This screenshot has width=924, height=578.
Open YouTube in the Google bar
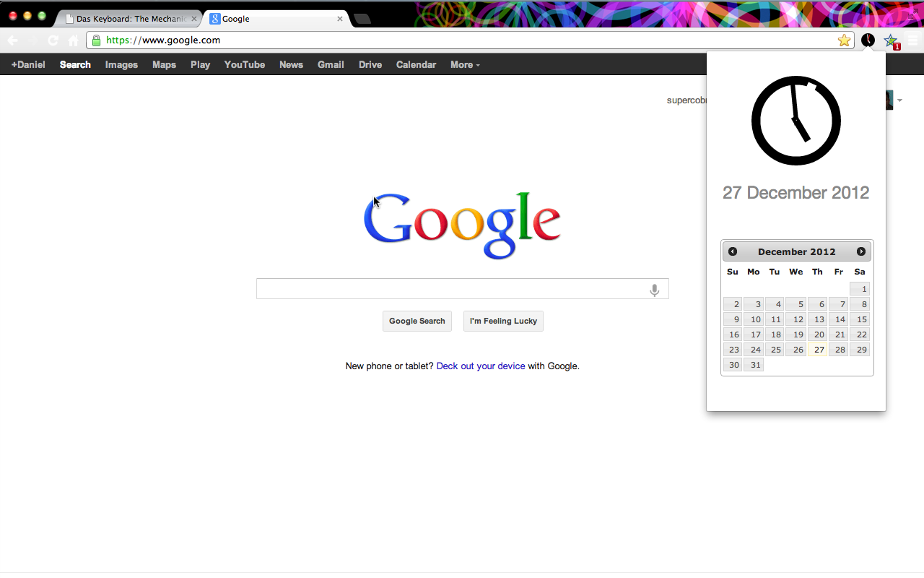pyautogui.click(x=245, y=64)
